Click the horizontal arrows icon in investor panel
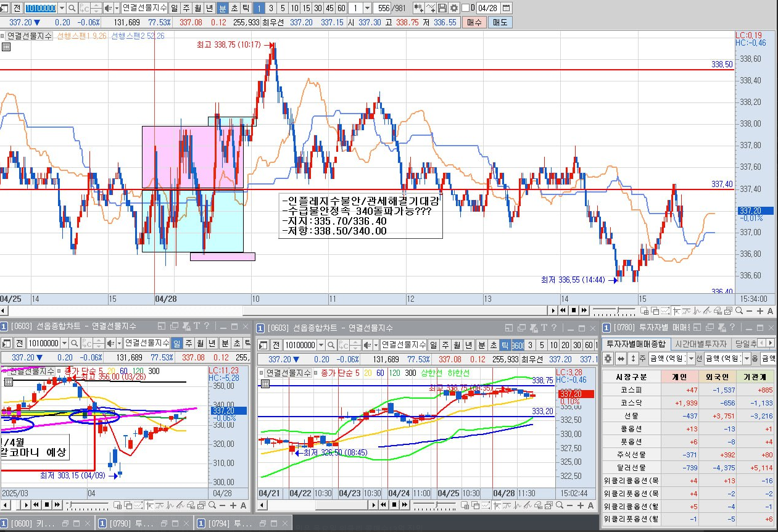Image resolution: width=778 pixels, height=532 pixels. (x=621, y=359)
